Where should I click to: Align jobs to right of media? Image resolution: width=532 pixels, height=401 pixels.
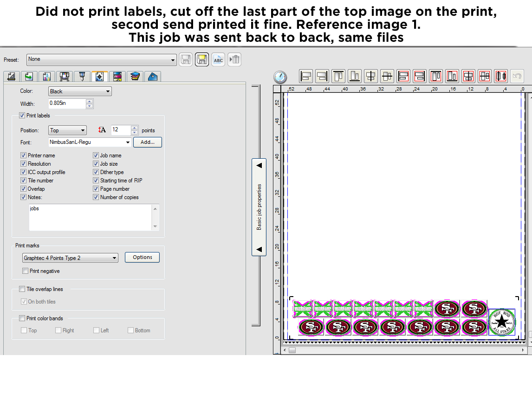[x=420, y=76]
